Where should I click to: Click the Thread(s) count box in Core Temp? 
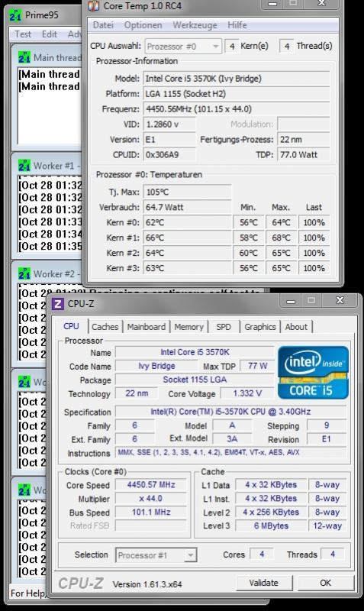click(286, 47)
